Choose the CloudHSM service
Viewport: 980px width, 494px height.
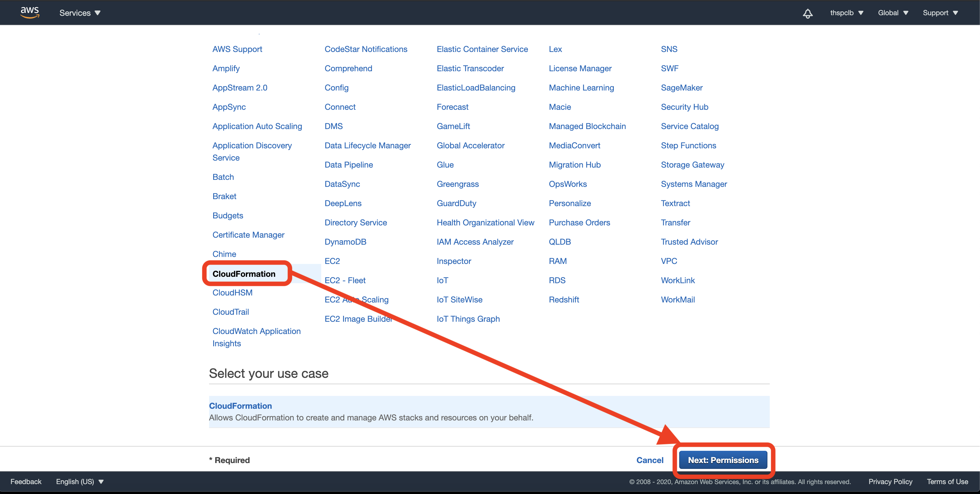pos(232,293)
